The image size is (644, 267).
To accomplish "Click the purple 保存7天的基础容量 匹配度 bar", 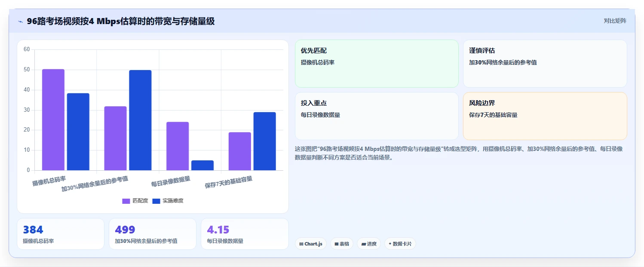I will click(240, 151).
